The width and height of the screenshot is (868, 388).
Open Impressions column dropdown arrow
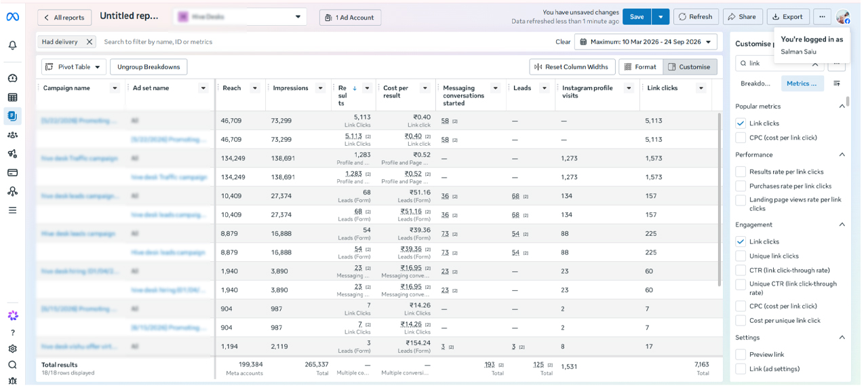[x=321, y=88]
